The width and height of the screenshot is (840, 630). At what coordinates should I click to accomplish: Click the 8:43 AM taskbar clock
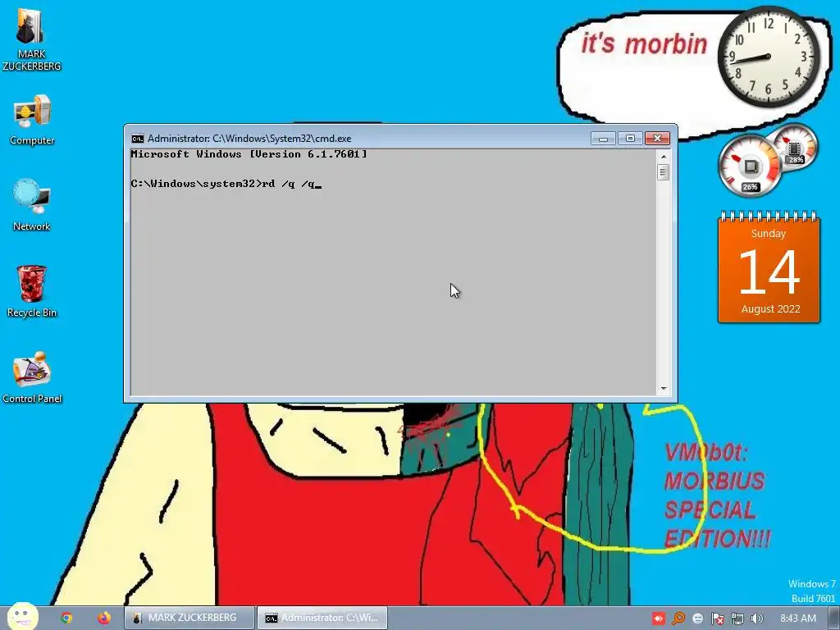(x=797, y=619)
